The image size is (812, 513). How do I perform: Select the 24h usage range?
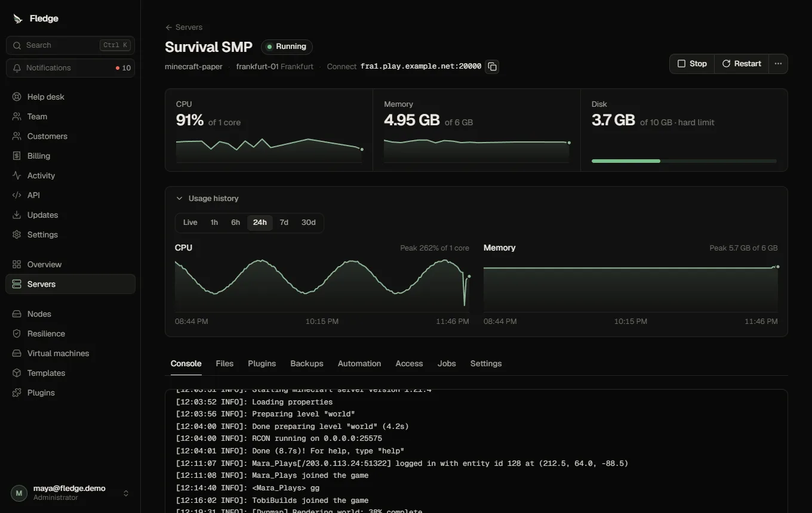pyautogui.click(x=260, y=222)
